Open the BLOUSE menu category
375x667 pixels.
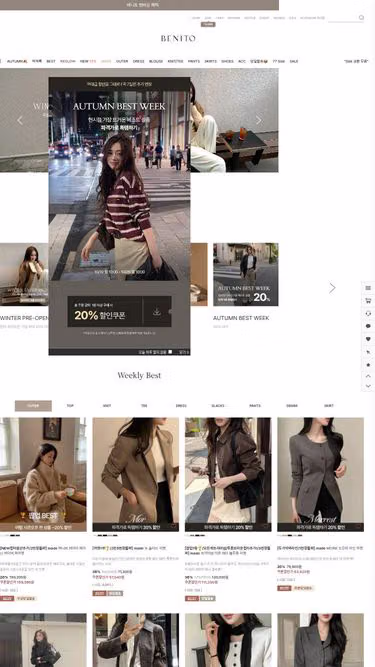point(156,61)
